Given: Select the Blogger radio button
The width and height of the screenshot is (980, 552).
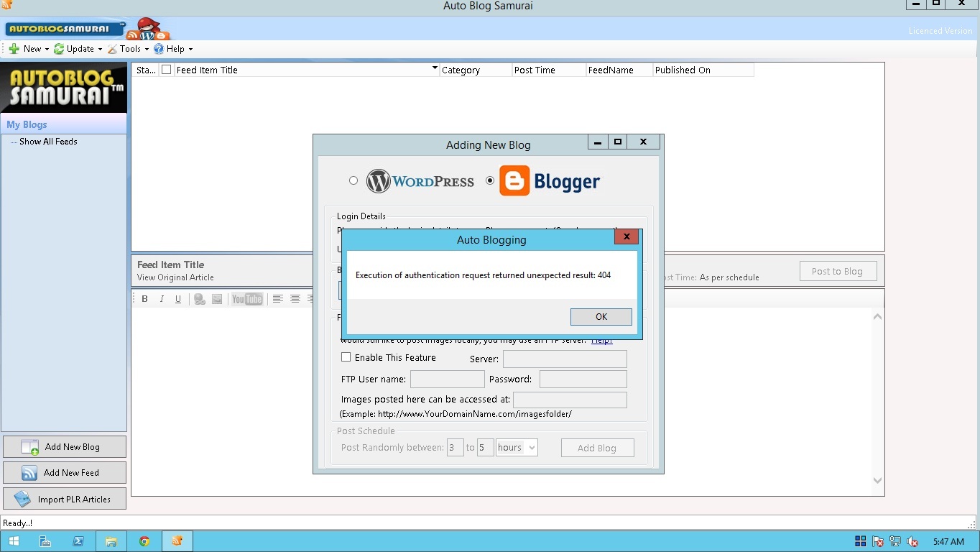Looking at the screenshot, I should coord(490,180).
